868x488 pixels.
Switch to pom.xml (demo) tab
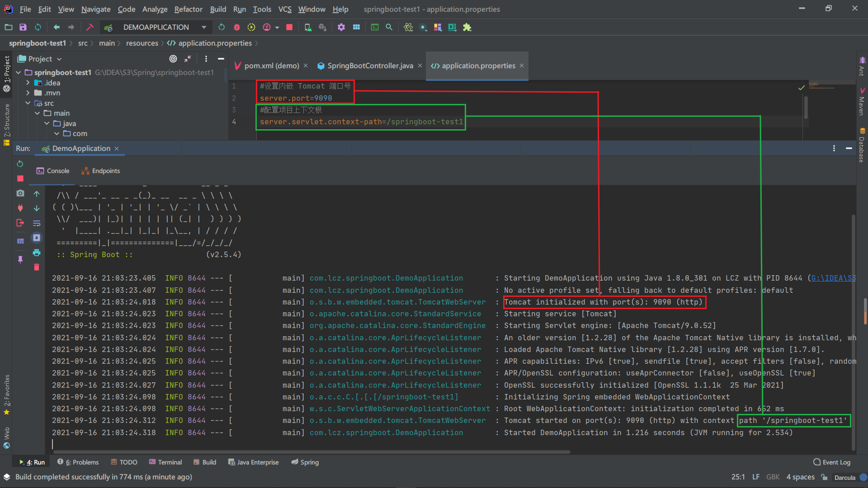272,66
